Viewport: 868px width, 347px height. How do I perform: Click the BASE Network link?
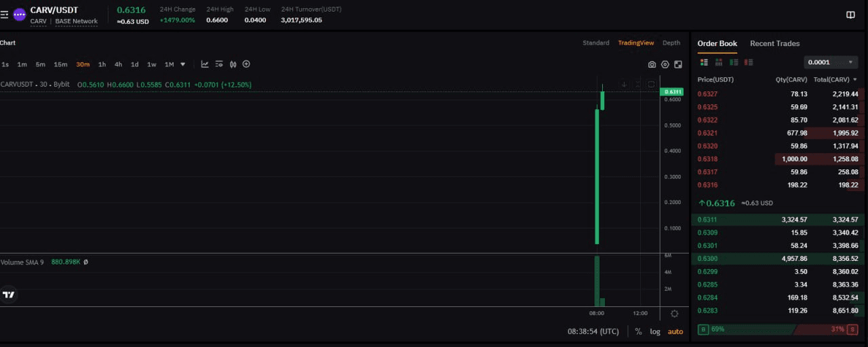[77, 22]
